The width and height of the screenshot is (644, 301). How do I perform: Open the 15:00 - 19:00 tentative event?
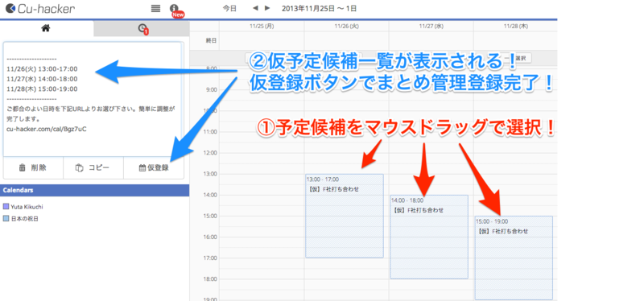click(514, 258)
